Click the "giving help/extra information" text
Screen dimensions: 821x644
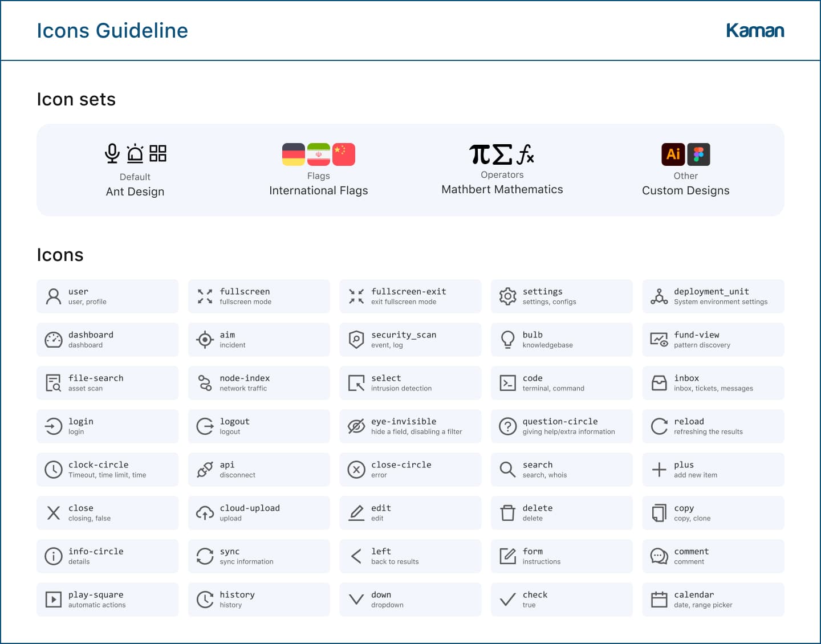(x=569, y=432)
